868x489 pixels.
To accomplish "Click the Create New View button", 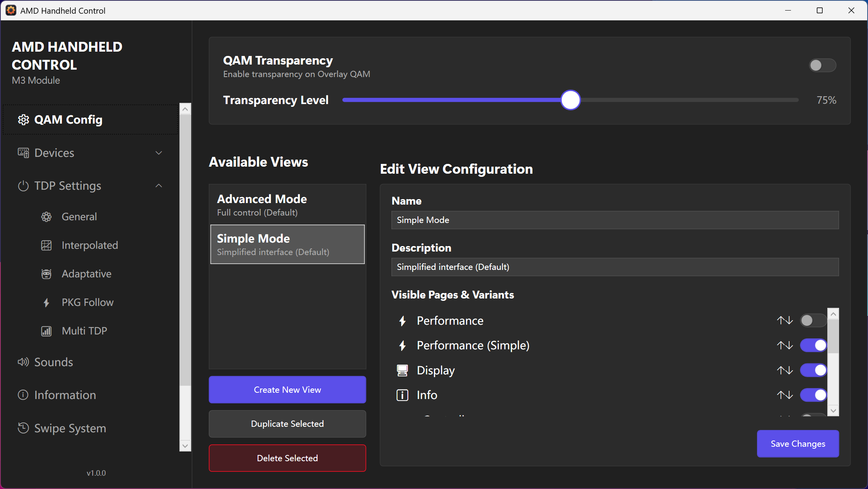I will (287, 390).
